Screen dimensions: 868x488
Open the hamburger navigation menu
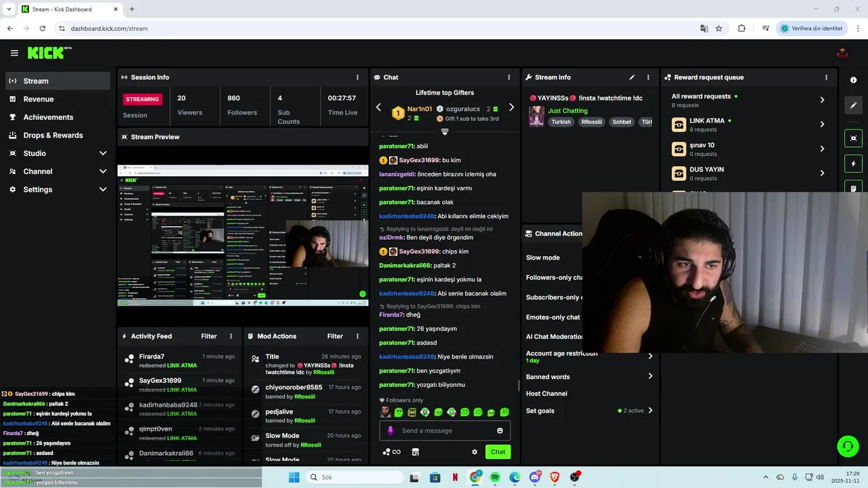pos(14,53)
